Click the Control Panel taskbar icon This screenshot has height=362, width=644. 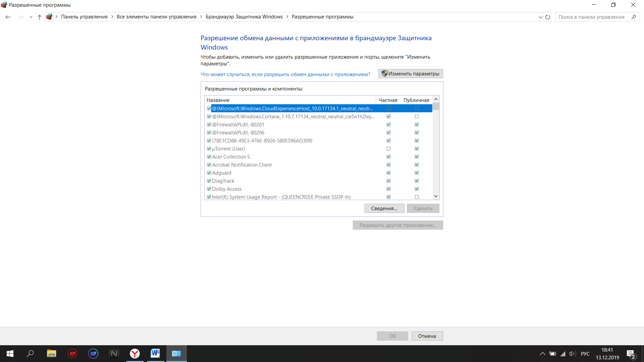tap(176, 354)
